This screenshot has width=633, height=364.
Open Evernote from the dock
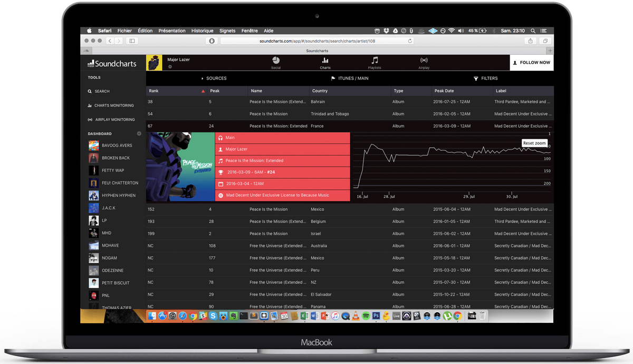pos(233,316)
